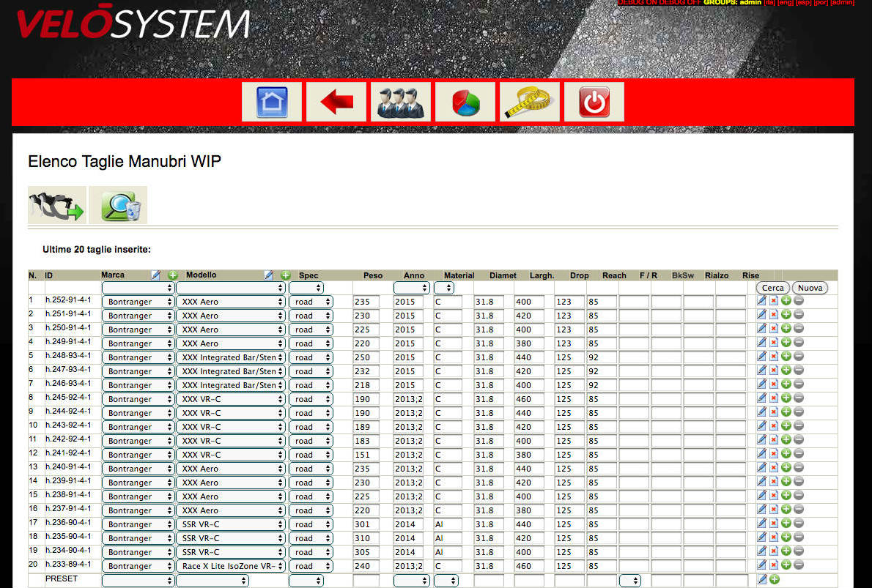This screenshot has height=588, width=872.
Task: Switch language with [por] link
Action: pyautogui.click(x=821, y=3)
